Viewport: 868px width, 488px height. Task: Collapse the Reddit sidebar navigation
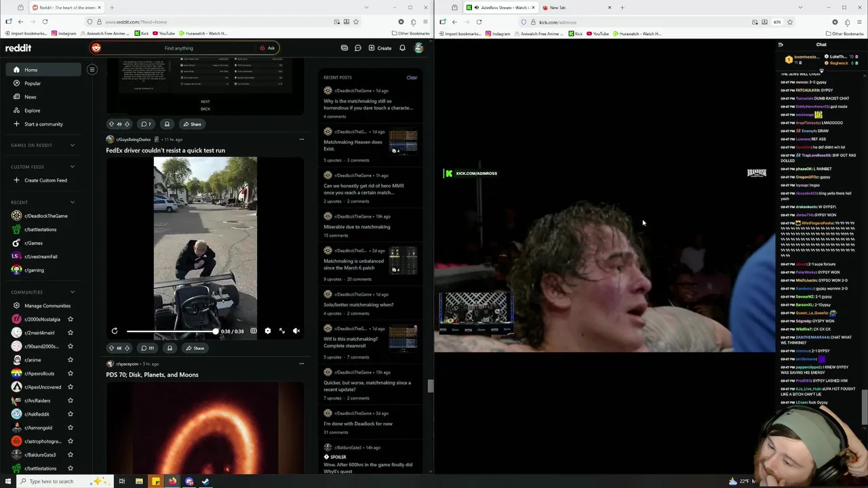pyautogui.click(x=92, y=69)
